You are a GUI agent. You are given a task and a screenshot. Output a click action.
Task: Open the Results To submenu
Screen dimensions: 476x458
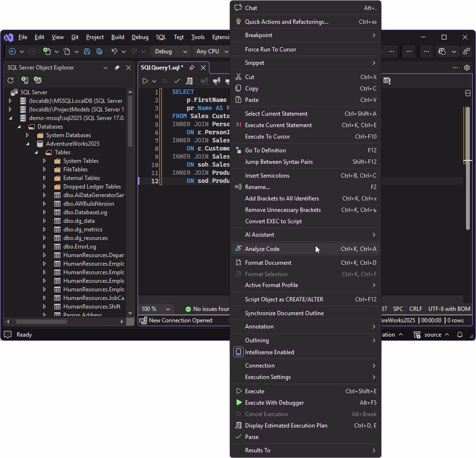pos(306,450)
